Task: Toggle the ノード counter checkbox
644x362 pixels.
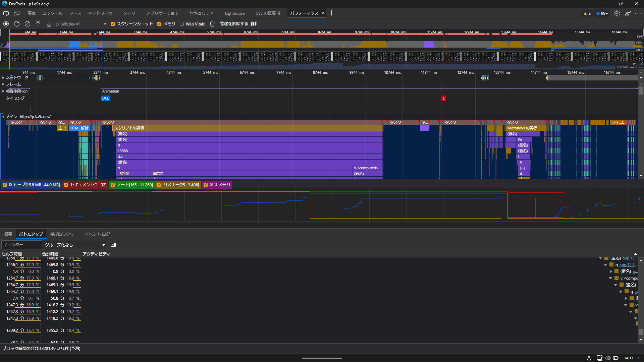Action: (x=113, y=185)
